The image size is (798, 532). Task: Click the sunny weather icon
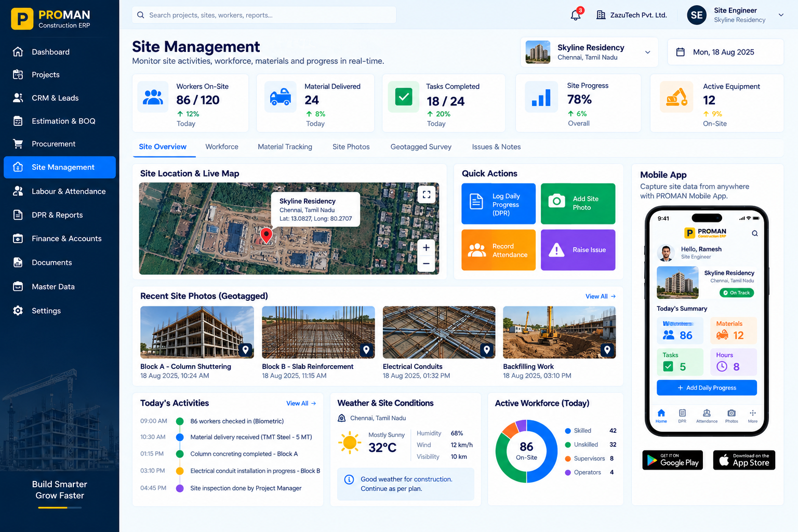pos(350,443)
